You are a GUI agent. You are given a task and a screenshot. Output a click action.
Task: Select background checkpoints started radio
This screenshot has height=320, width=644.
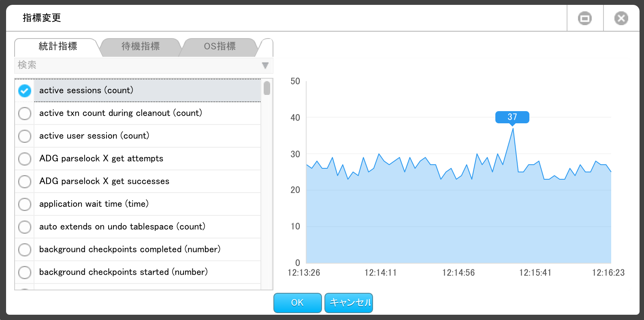25,272
